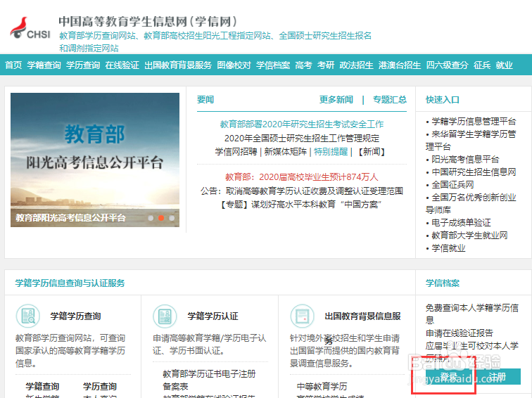The width and height of the screenshot is (532, 398).
Task: Open 电子成绩单验证 quick link
Action: click(461, 223)
